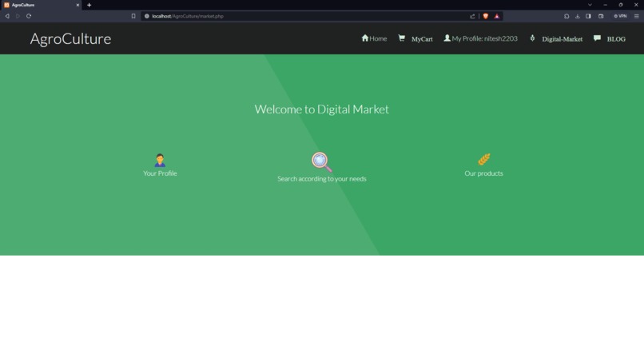
Task: Click the wheat products icon
Action: pos(484,159)
